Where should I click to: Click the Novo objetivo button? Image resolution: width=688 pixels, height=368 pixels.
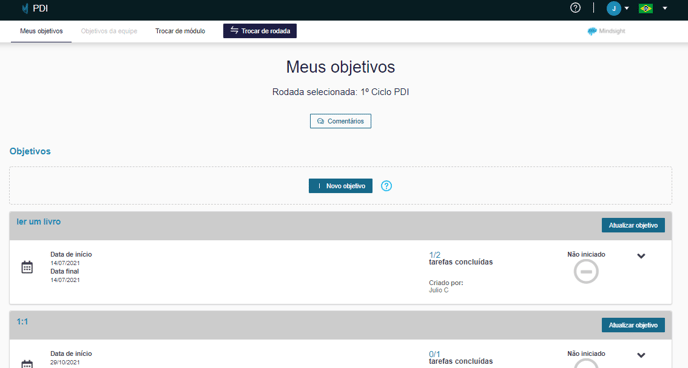[x=340, y=186]
